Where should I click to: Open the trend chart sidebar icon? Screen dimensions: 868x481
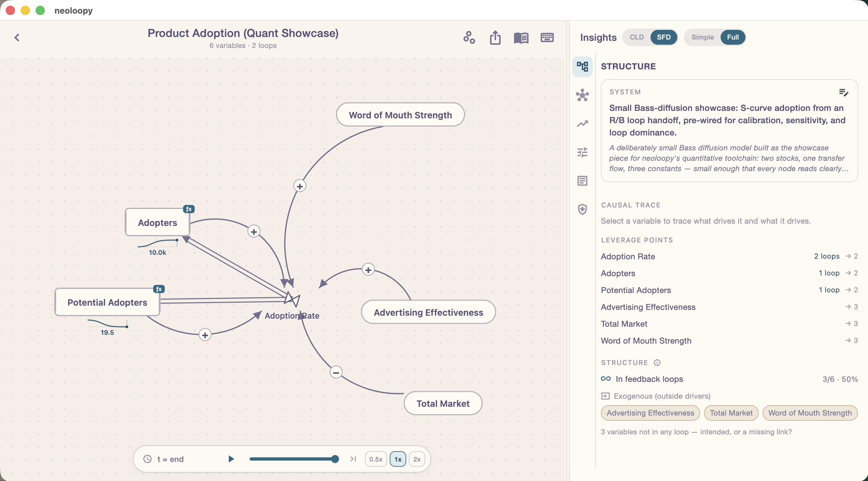click(582, 124)
